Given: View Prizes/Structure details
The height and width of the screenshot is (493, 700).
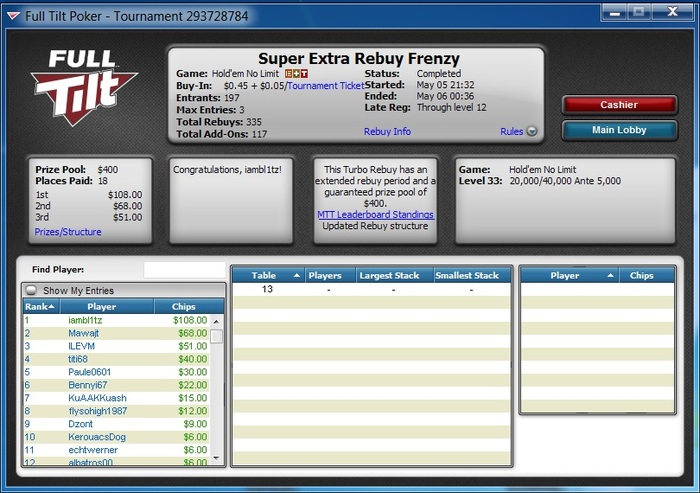Looking at the screenshot, I should coord(68,232).
